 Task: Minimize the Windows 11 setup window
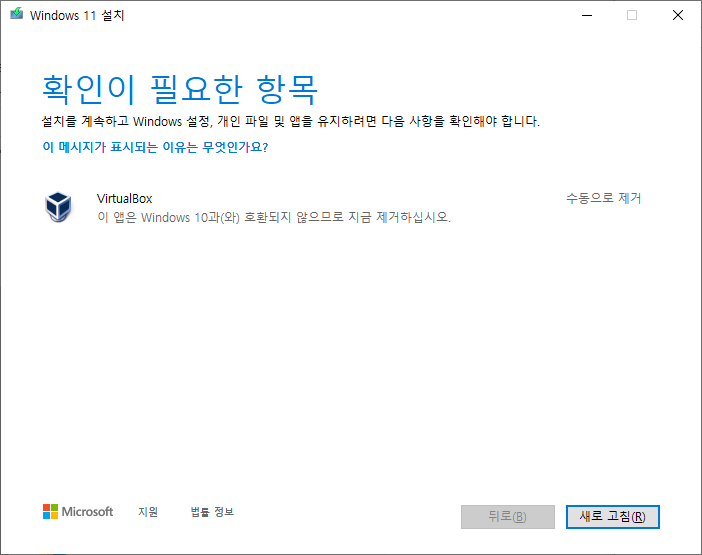(587, 15)
